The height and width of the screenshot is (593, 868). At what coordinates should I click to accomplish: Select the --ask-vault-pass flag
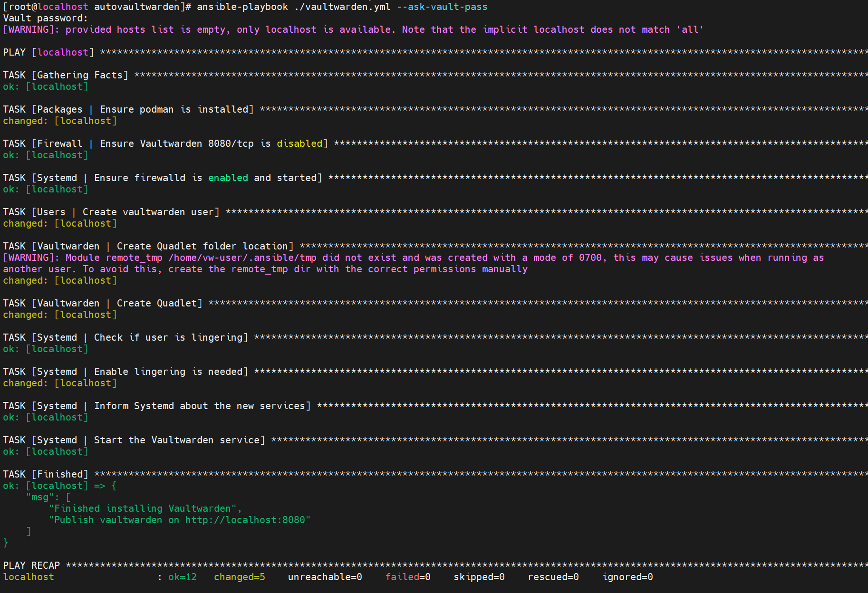coord(442,7)
